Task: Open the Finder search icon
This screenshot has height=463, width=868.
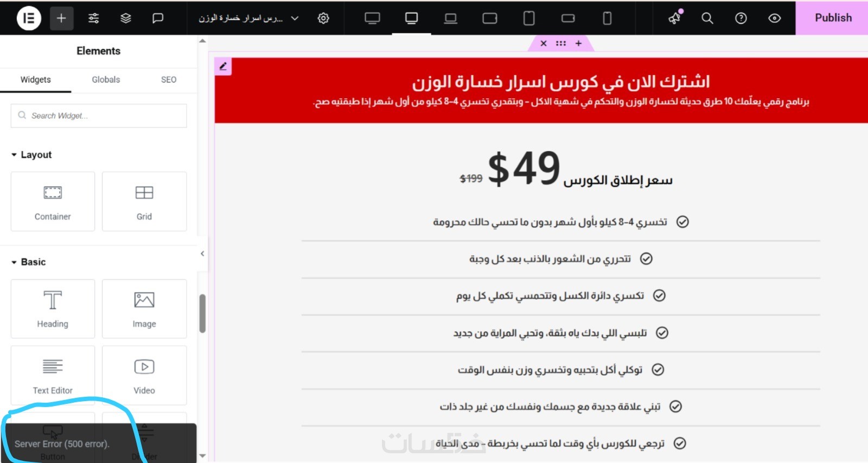Action: (707, 18)
